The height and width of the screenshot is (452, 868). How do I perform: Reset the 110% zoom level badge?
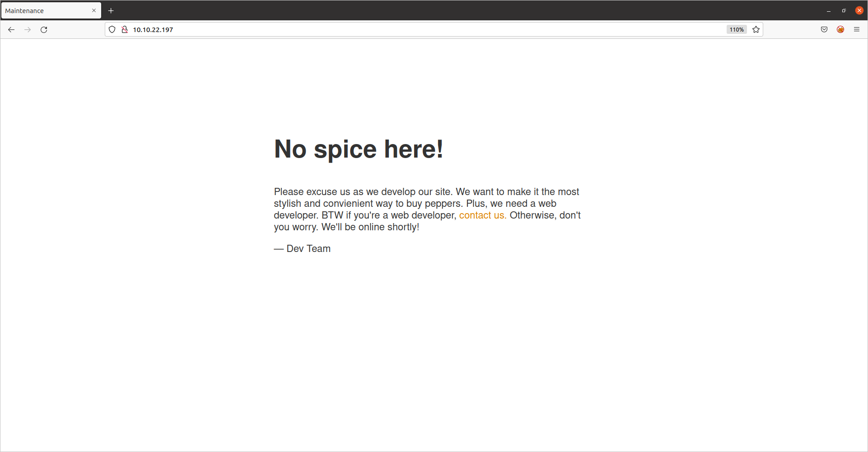pos(737,30)
